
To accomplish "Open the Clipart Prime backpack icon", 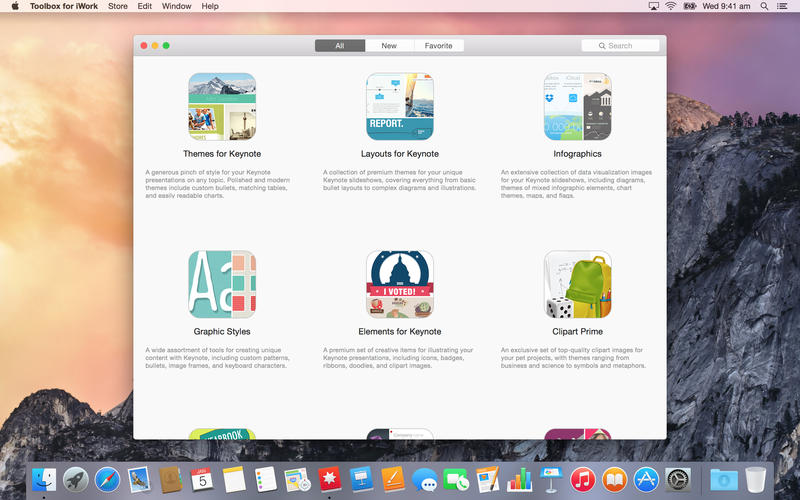I will (577, 284).
